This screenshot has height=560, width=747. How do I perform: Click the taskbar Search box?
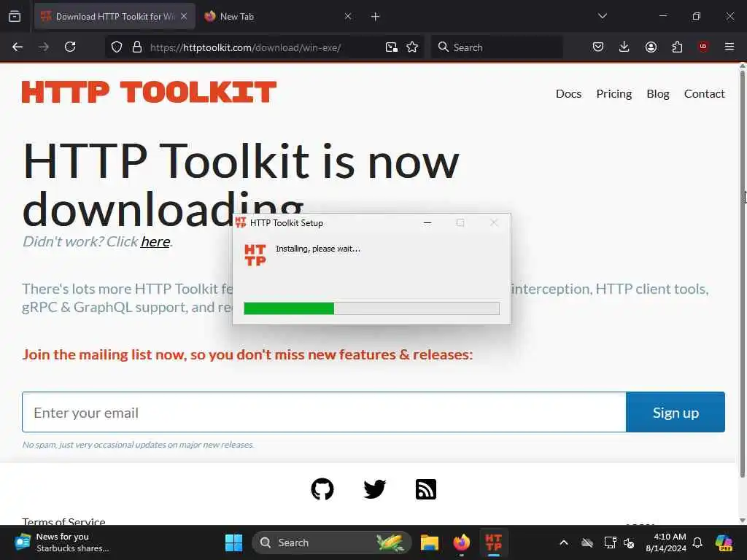click(332, 542)
